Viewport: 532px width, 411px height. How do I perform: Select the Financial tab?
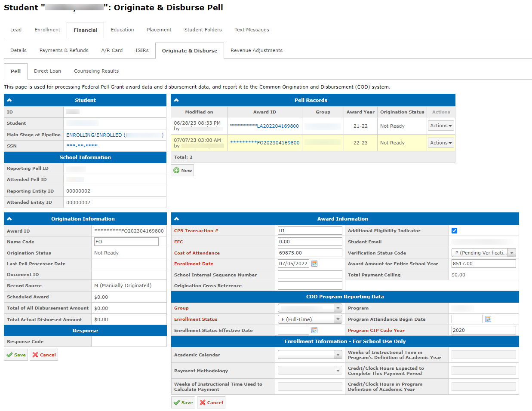(85, 30)
